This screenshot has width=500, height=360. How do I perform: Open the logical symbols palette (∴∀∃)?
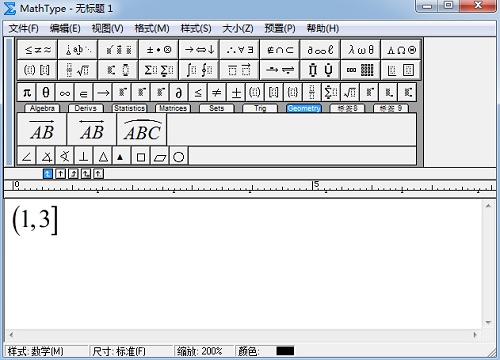pos(239,50)
